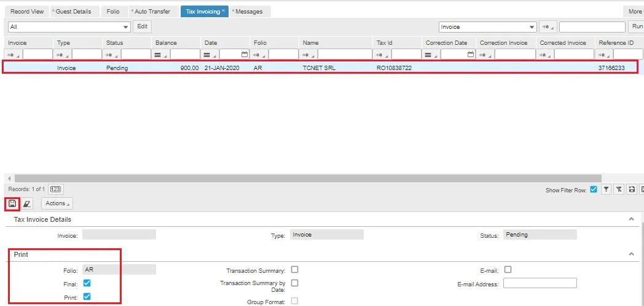Click the 900,00 balance cell

click(190, 68)
